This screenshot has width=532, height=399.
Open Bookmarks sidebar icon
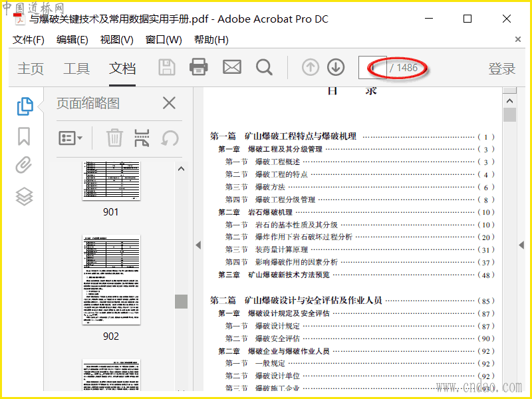(x=24, y=136)
